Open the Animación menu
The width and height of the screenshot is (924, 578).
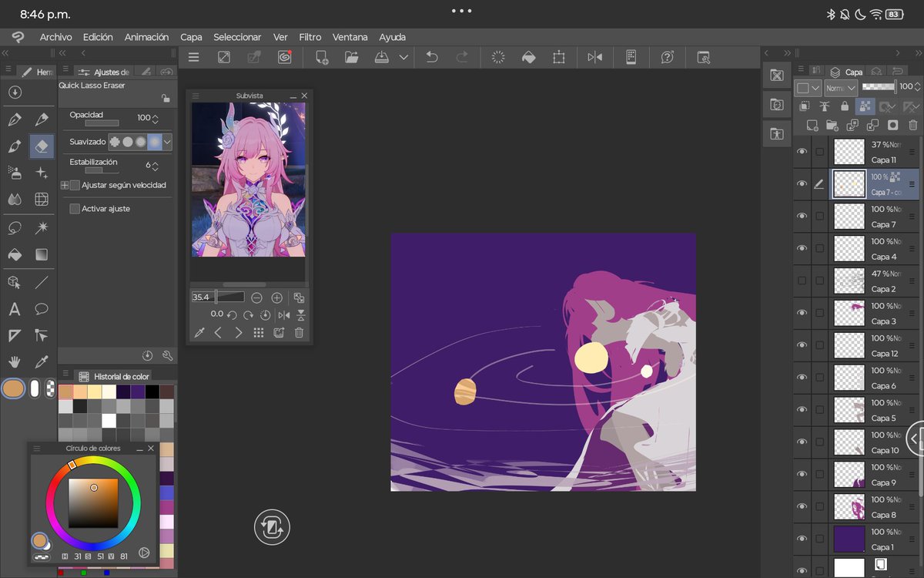pos(146,37)
